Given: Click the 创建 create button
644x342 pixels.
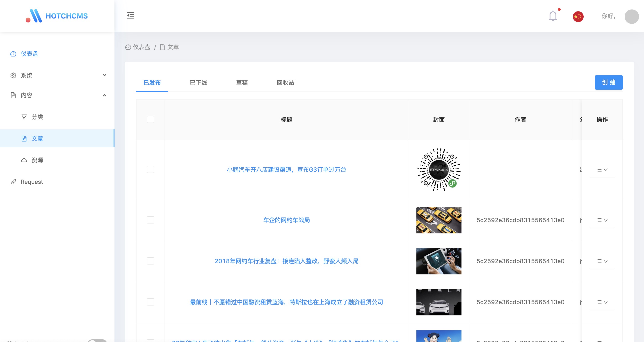Looking at the screenshot, I should pyautogui.click(x=608, y=82).
